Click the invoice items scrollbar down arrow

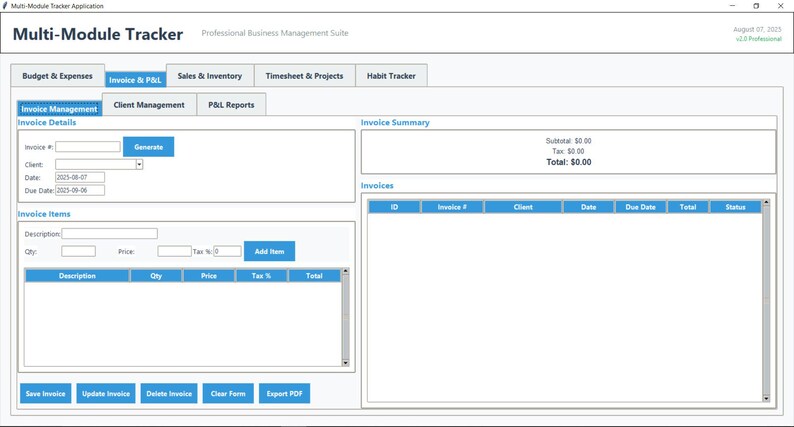(346, 363)
